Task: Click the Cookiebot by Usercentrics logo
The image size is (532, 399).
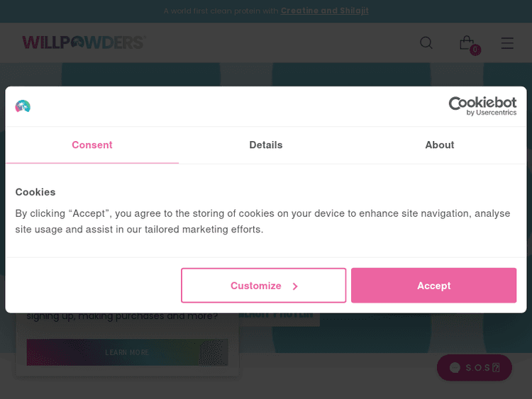Action: point(482,106)
